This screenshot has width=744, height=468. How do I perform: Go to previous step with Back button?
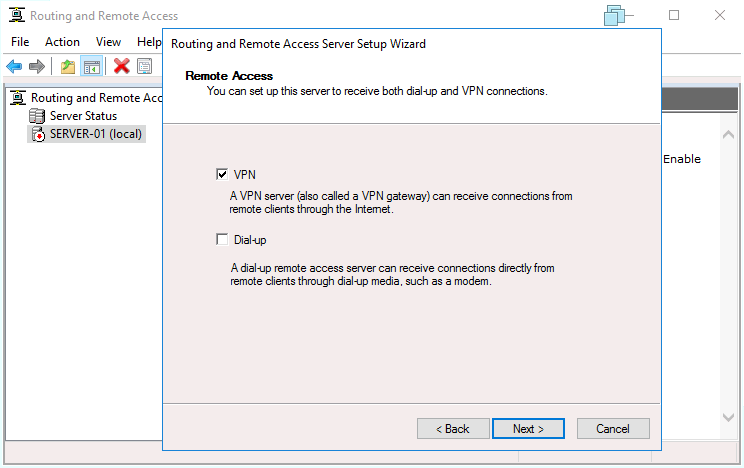[452, 429]
